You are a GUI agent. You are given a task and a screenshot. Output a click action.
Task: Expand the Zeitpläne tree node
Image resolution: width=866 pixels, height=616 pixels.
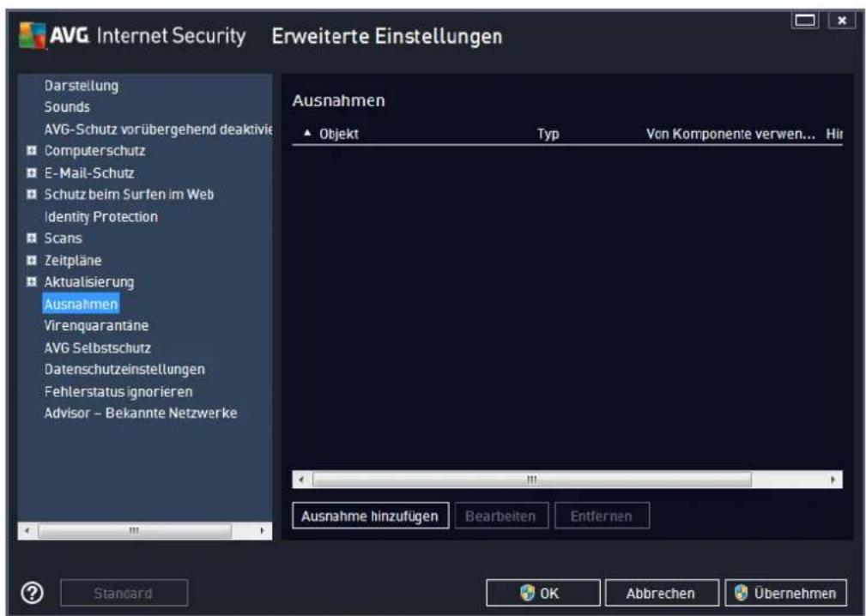pyautogui.click(x=32, y=260)
